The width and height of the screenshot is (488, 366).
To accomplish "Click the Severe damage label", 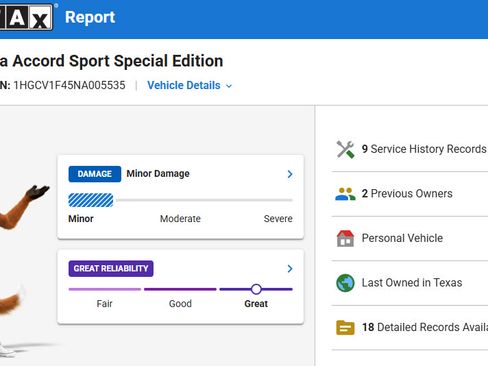I will coord(278,219).
